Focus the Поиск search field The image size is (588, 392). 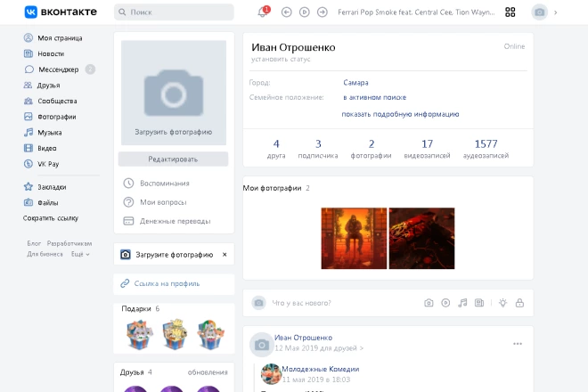[174, 12]
